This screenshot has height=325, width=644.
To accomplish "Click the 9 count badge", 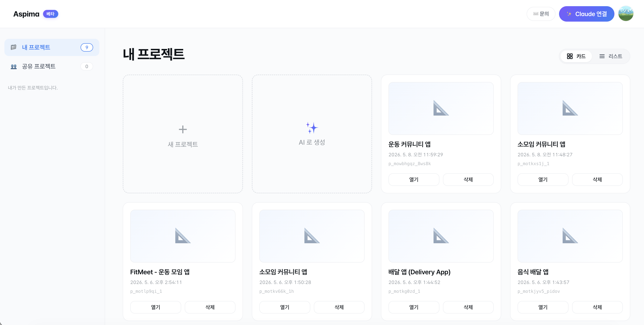I will [87, 47].
